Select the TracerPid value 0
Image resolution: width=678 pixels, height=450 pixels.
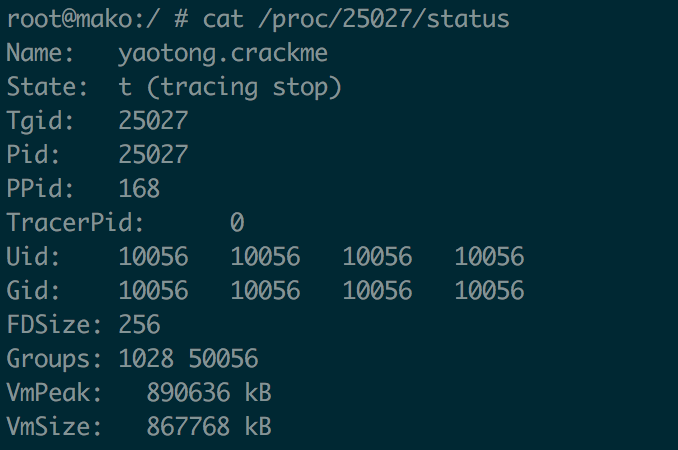coord(237,223)
